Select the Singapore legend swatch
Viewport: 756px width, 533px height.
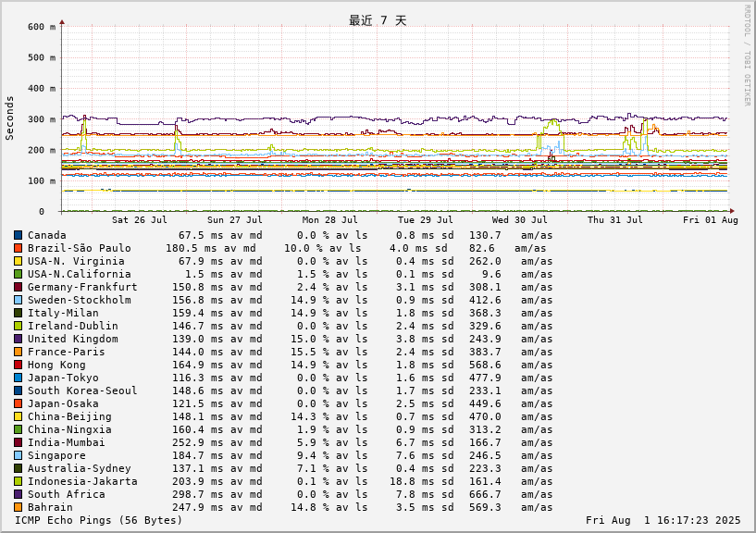click(19, 456)
